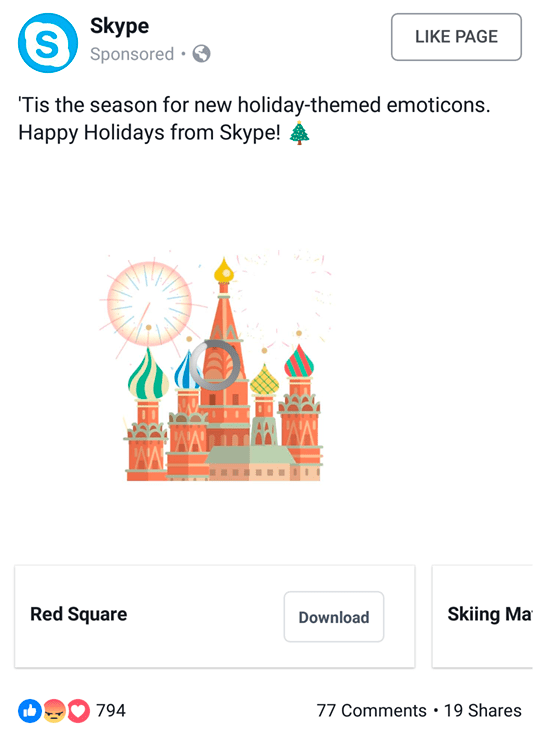Click Download on the Red Square card
Viewport: 540px width, 729px height.
(x=334, y=616)
